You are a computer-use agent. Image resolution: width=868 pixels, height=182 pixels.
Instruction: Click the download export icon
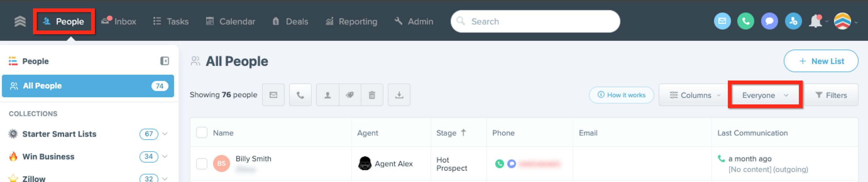click(399, 95)
